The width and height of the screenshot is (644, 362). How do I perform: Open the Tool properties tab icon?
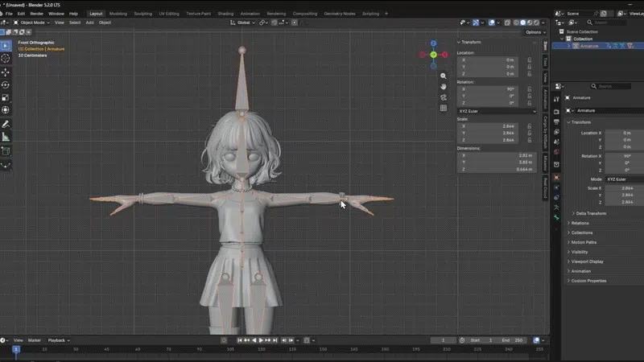[556, 99]
